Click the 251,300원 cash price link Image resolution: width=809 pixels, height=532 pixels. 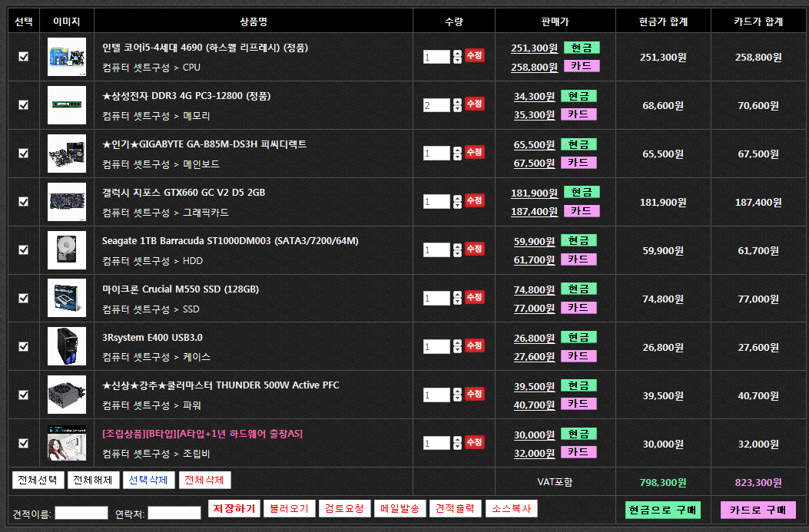click(534, 48)
